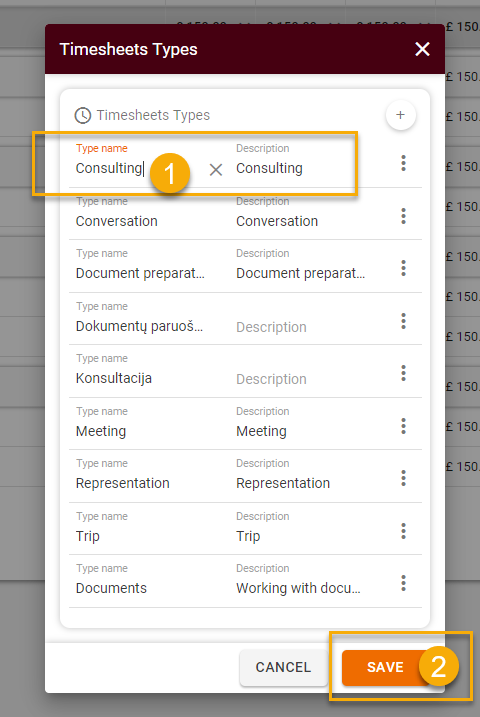This screenshot has height=717, width=480.
Task: Open three-dot menu for Dokumentų paruoš row
Action: click(x=403, y=321)
